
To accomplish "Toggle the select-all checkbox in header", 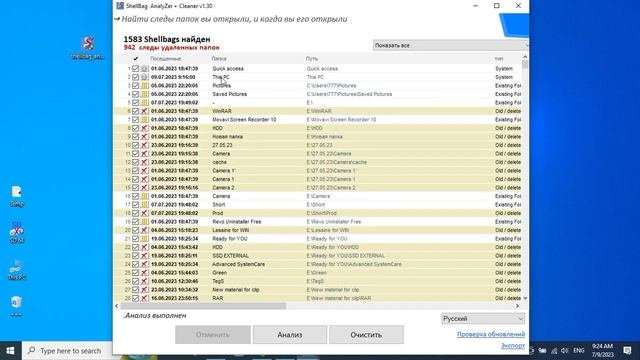I will 136,59.
